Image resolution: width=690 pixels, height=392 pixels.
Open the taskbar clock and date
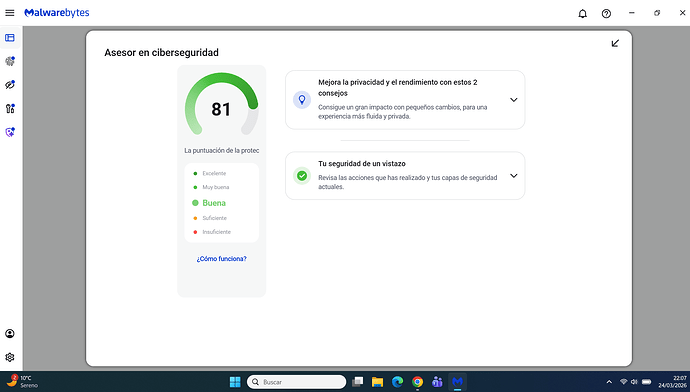tap(672, 382)
